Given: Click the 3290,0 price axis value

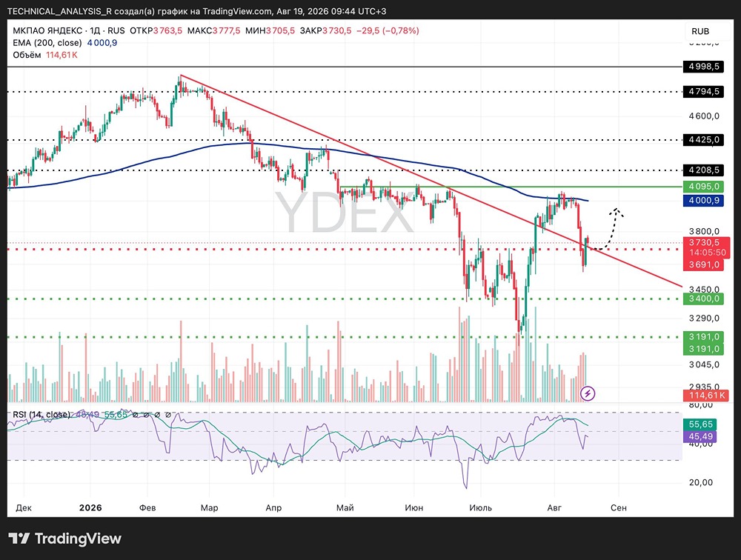Looking at the screenshot, I should 704,318.
